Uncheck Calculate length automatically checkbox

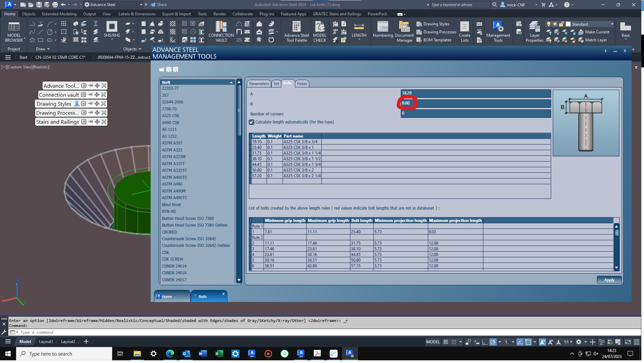(252, 122)
